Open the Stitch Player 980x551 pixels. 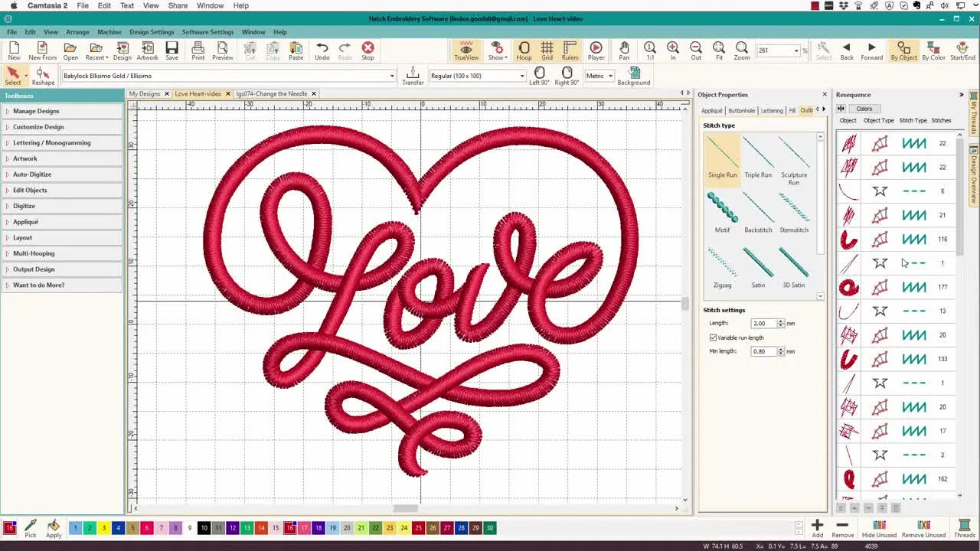click(596, 51)
